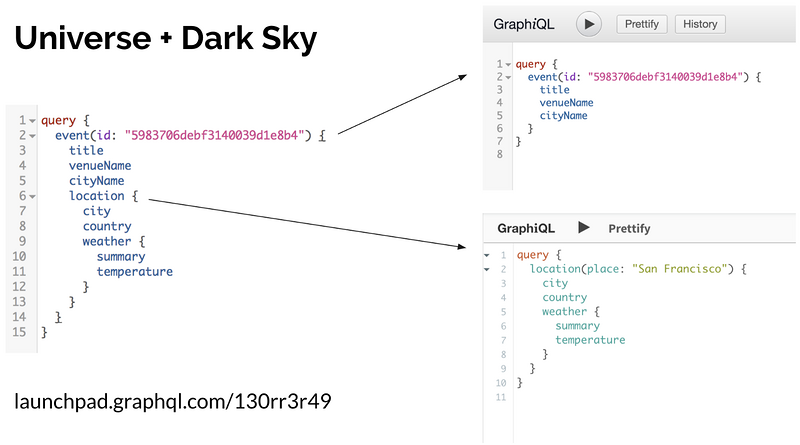
Task: Click the event id string in the left editor
Action: pyautogui.click(x=214, y=135)
